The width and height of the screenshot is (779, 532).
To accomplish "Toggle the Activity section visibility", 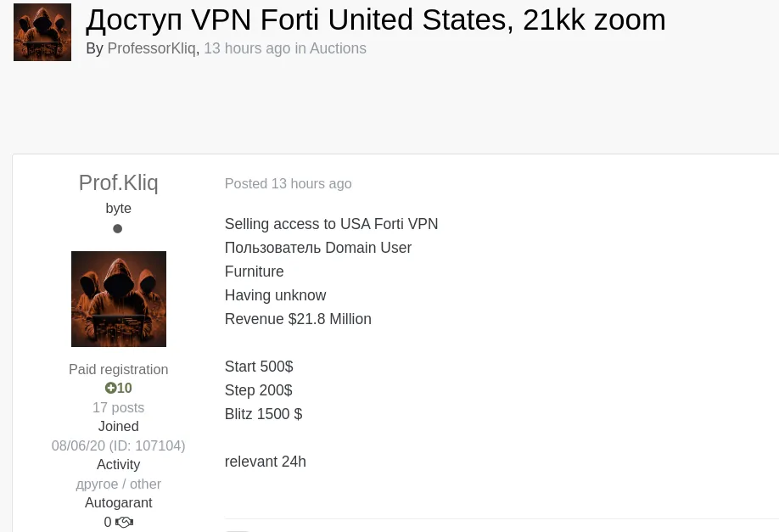I will click(118, 464).
